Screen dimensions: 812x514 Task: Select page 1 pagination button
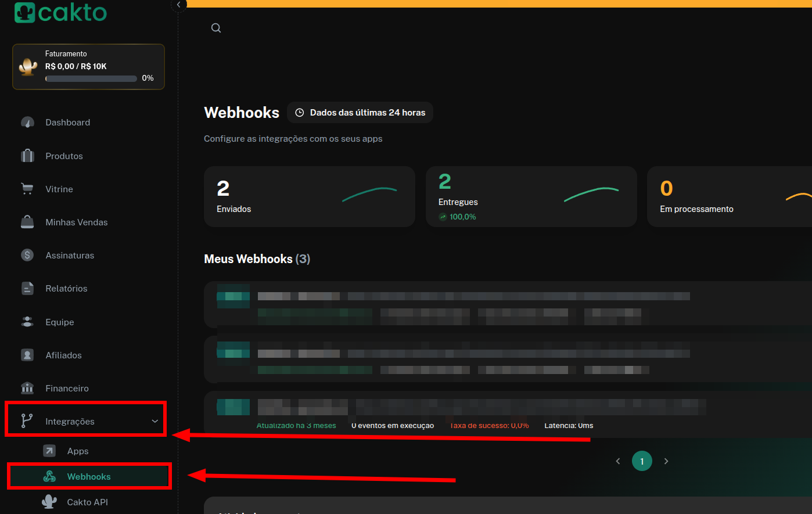[x=642, y=461]
